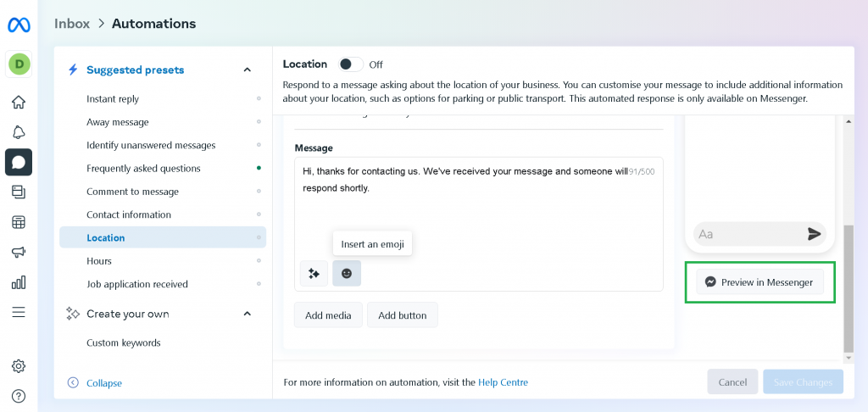This screenshot has height=412, width=868.
Task: Collapse the Suggested presets section
Action: tap(248, 70)
